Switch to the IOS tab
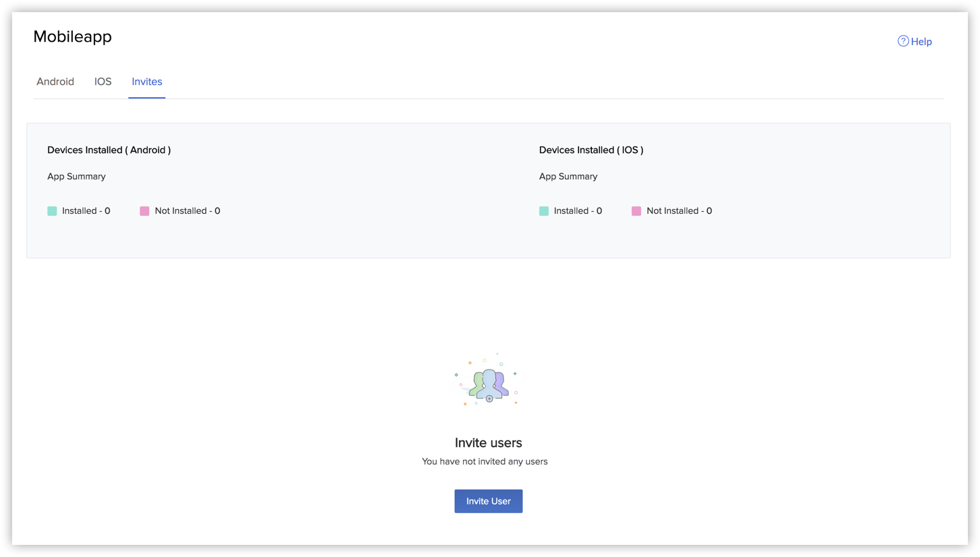The image size is (980, 557). coord(103,82)
